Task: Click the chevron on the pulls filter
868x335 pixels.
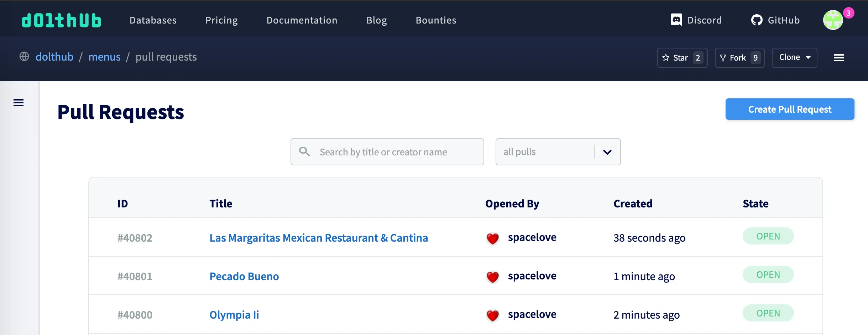Action: 607,152
